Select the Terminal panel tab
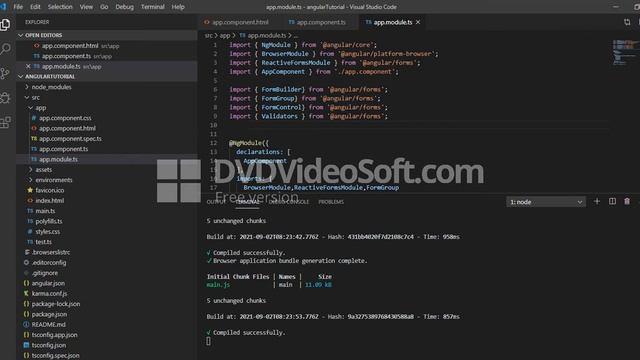640x360 pixels. point(247,202)
